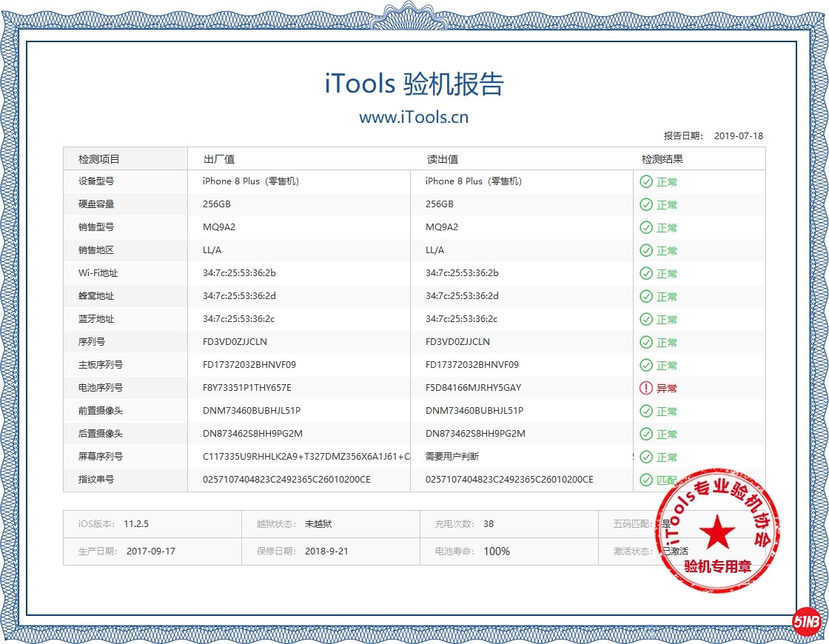
Task: Click the iTools 验机报告 title
Action: coord(414,84)
